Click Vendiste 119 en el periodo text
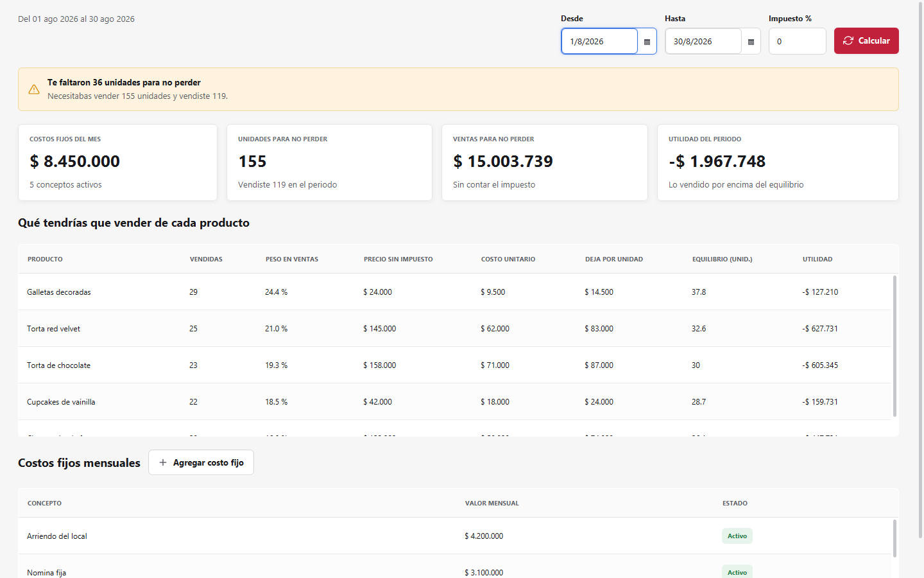 [x=287, y=185]
